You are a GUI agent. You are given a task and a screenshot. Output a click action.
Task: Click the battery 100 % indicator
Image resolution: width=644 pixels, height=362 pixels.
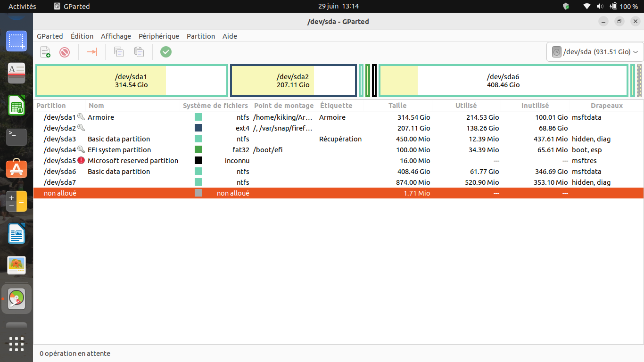624,6
